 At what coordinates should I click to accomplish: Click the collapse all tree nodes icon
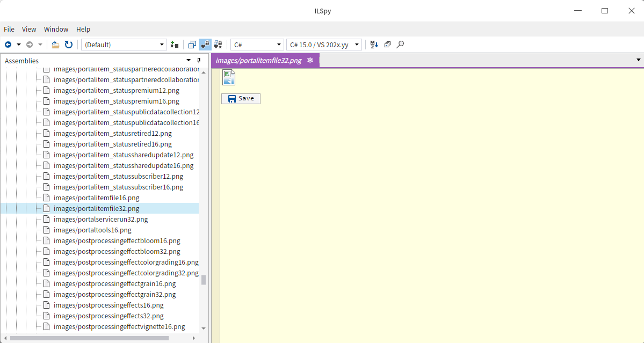(387, 45)
